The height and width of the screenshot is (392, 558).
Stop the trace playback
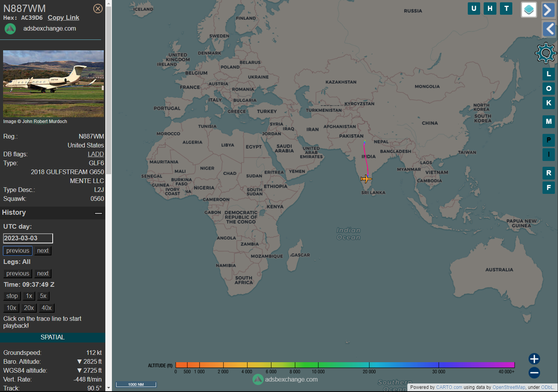pyautogui.click(x=12, y=296)
